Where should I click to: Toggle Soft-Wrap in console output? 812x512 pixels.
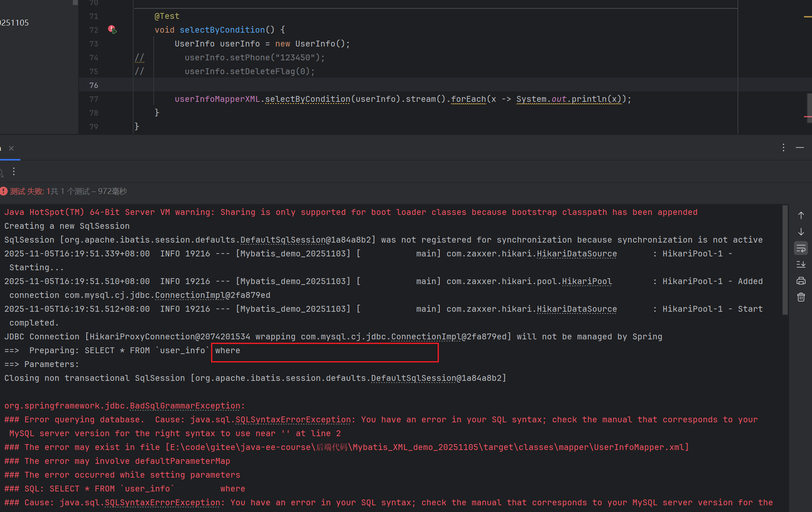[801, 248]
